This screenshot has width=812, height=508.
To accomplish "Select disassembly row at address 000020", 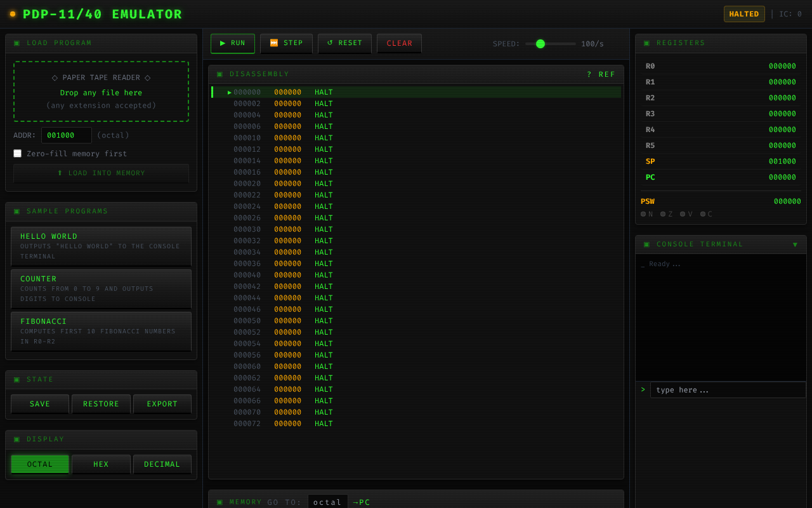I will 416,184.
